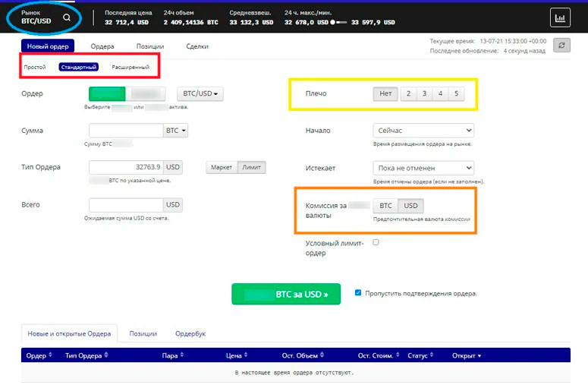This screenshot has height=385, width=588.
Task: Enable Условный лимит-ордер checkbox
Action: point(376,242)
